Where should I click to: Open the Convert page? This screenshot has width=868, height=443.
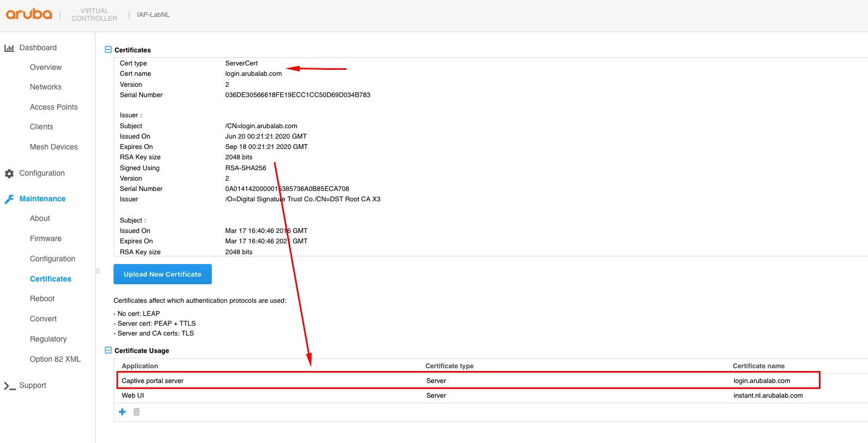(x=43, y=319)
